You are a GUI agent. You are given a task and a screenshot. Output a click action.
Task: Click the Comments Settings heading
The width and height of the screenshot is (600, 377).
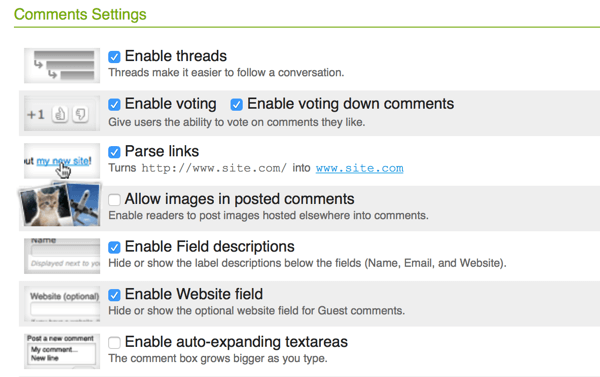(80, 14)
